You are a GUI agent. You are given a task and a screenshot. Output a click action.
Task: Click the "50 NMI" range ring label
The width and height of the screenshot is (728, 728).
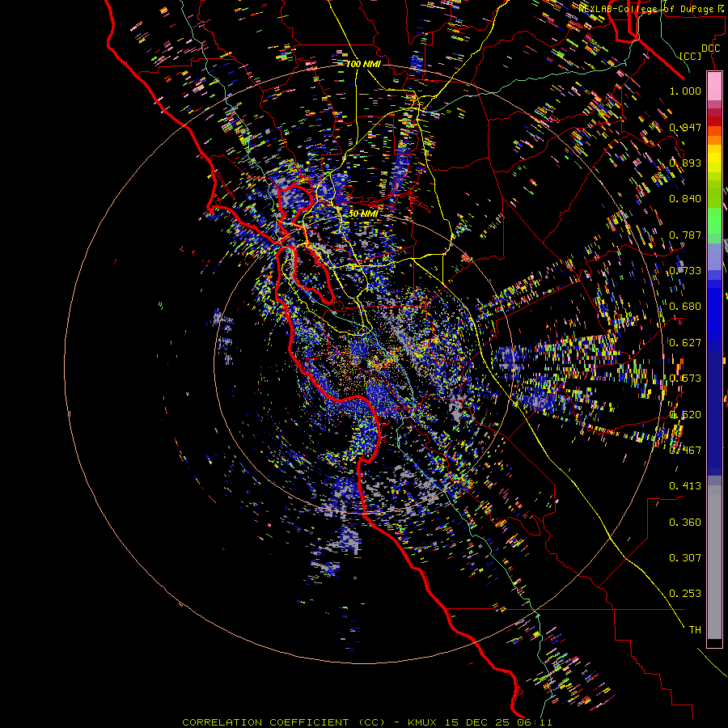pos(362,214)
